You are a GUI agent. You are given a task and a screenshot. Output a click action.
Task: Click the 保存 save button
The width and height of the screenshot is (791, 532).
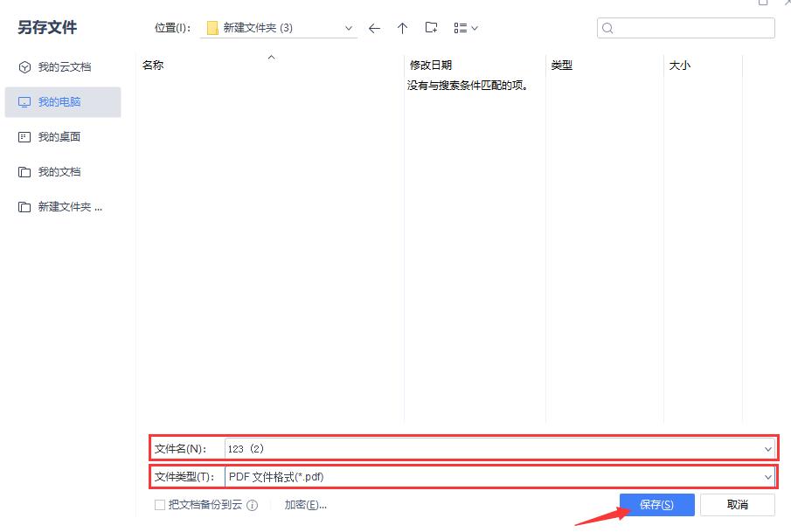[x=656, y=505]
